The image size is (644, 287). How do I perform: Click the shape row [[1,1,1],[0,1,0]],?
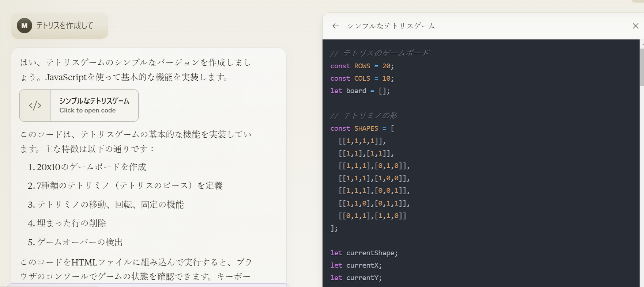(x=374, y=166)
